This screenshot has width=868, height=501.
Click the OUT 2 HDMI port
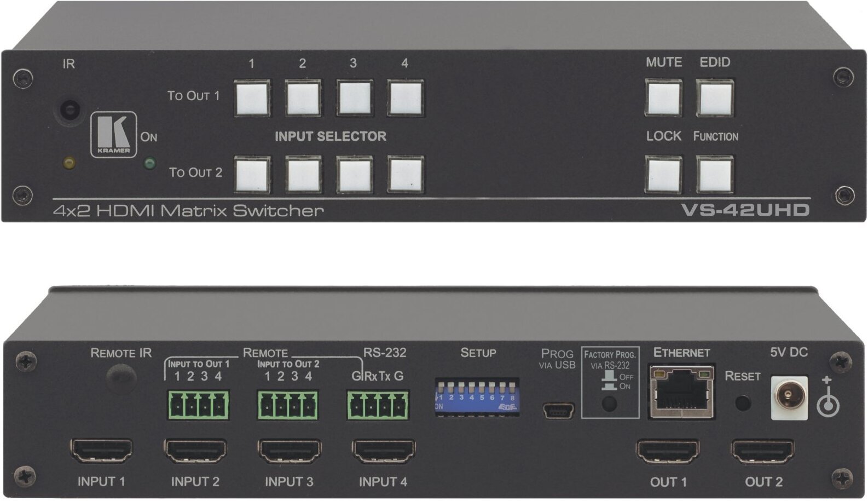[x=762, y=452]
